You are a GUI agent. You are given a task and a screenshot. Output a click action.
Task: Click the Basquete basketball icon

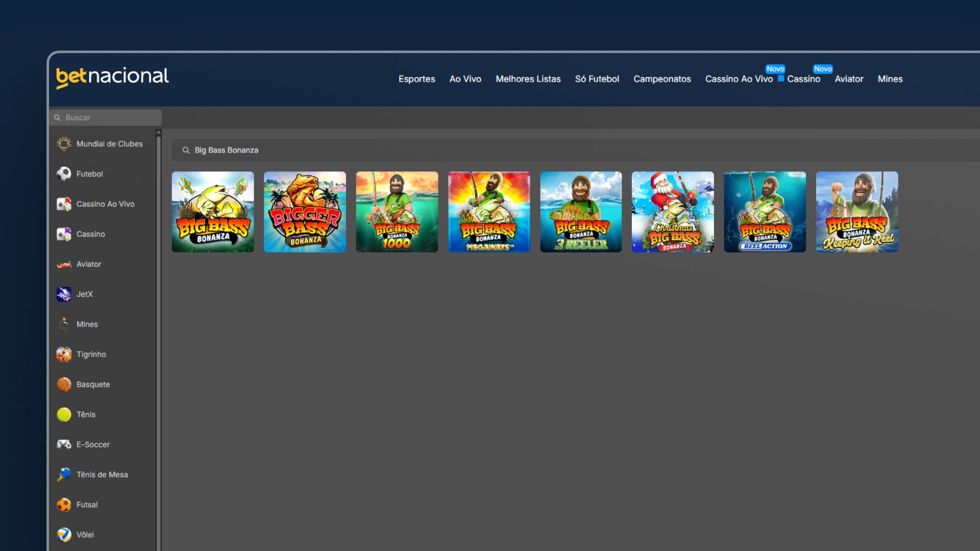tap(64, 385)
